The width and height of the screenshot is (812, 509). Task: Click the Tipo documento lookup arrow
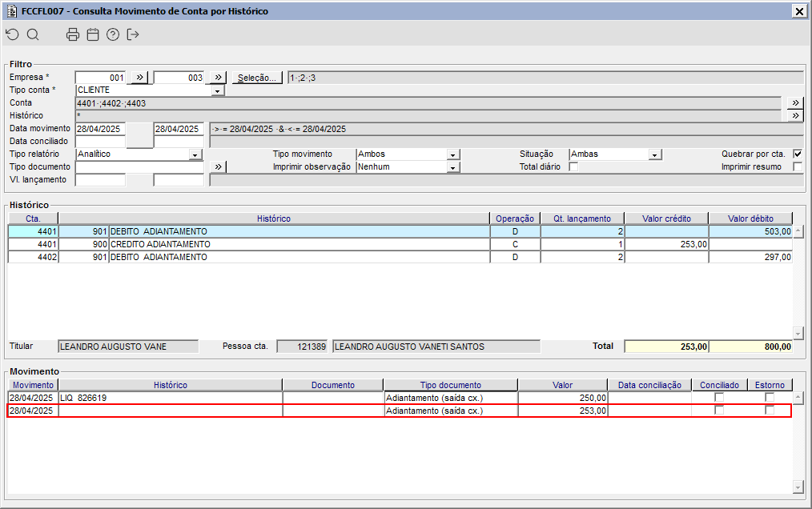(218, 166)
